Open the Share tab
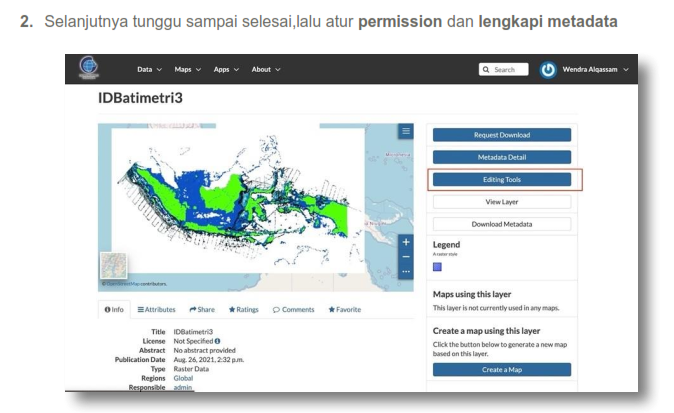The image size is (674, 413). point(202,309)
